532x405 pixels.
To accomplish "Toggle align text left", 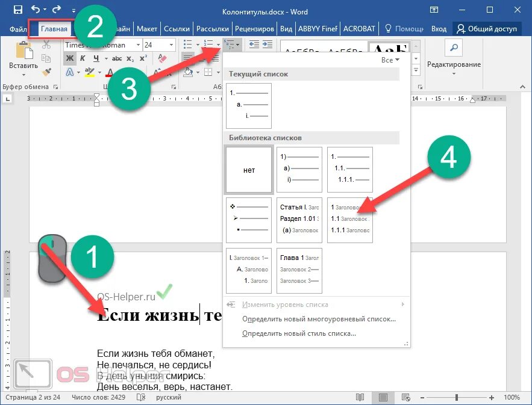I will [x=187, y=58].
